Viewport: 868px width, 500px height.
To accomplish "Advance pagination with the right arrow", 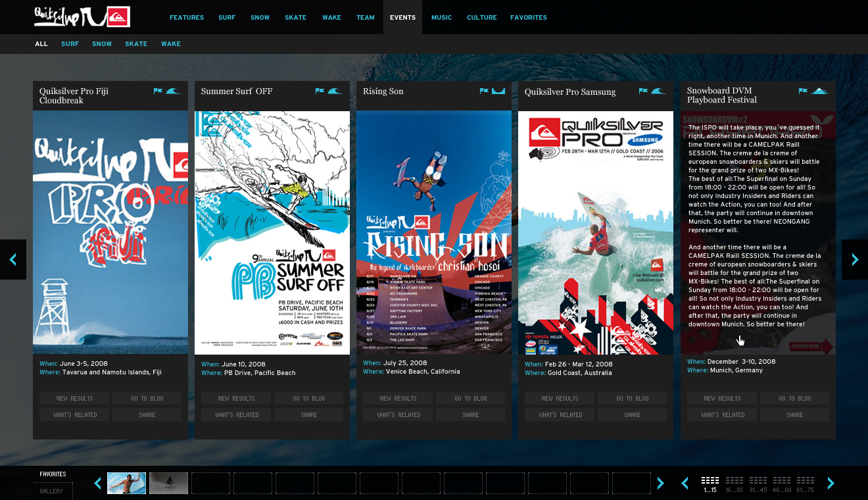I will [831, 484].
